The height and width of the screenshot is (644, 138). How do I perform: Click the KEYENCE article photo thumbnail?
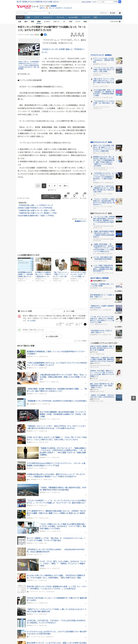[x=29, y=49]
